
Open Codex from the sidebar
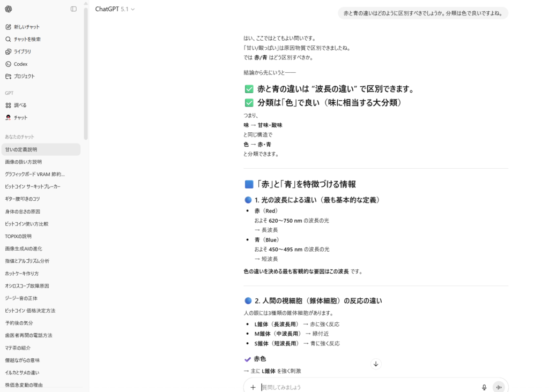[20, 64]
